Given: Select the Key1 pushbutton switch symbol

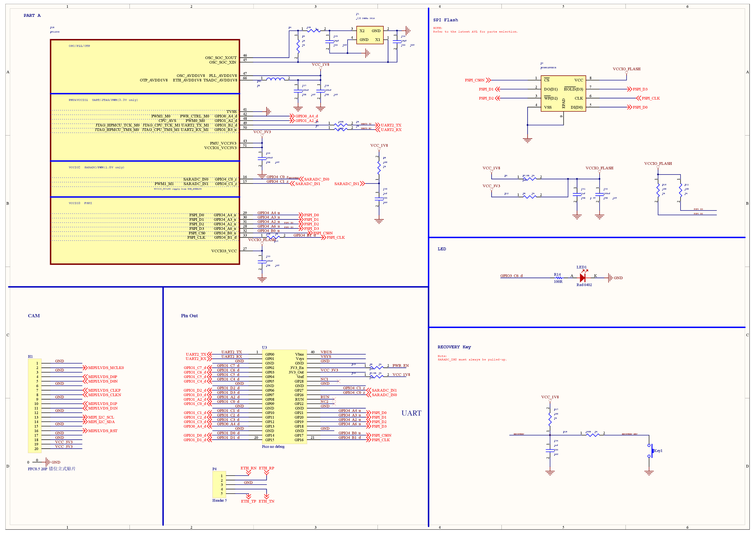Looking at the screenshot, I should pyautogui.click(x=651, y=450).
